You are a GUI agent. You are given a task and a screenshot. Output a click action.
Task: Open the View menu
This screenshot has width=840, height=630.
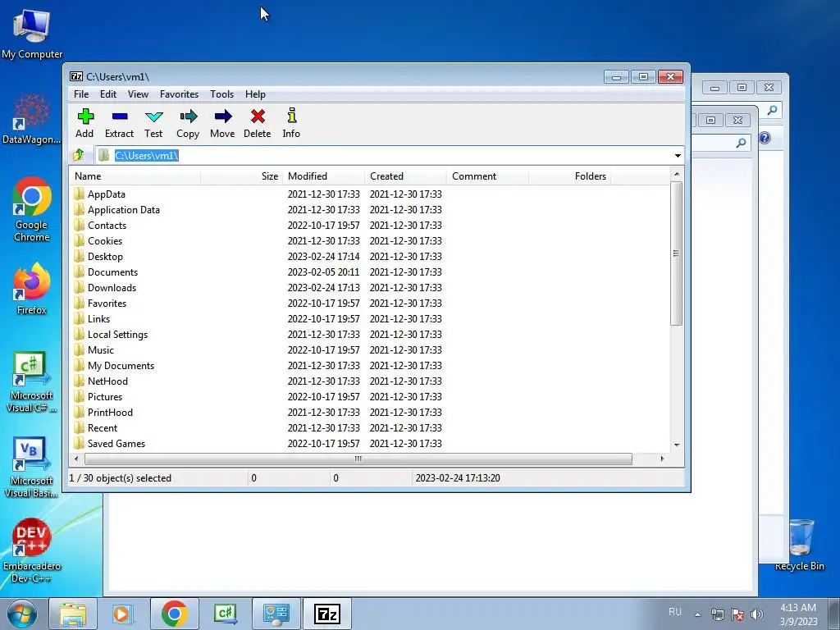(138, 94)
